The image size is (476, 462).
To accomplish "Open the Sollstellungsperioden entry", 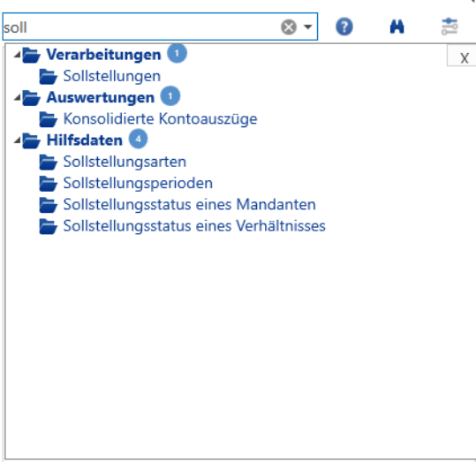I will pyautogui.click(x=138, y=183).
